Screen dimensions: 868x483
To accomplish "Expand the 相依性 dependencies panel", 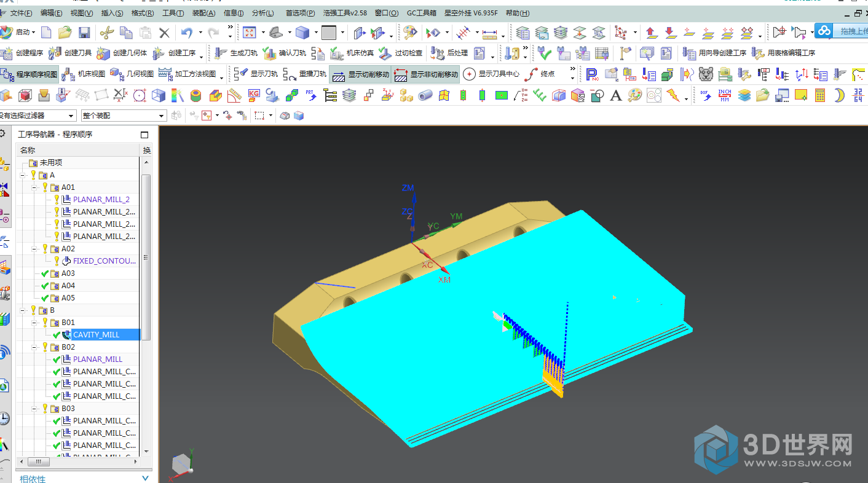I will [x=146, y=478].
